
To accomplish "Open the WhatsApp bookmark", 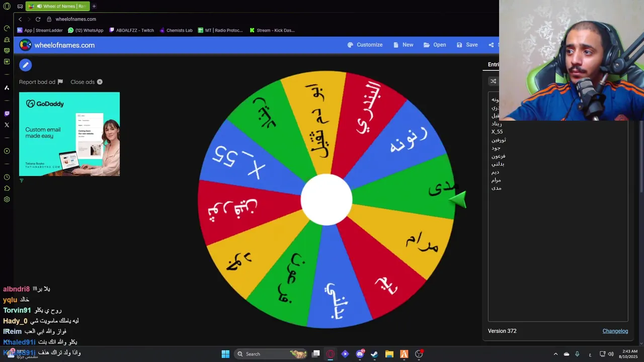I will (86, 30).
